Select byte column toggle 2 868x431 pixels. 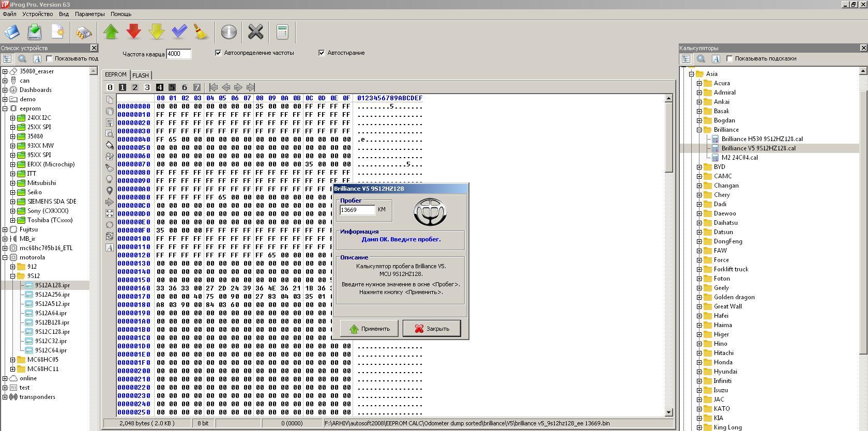134,87
